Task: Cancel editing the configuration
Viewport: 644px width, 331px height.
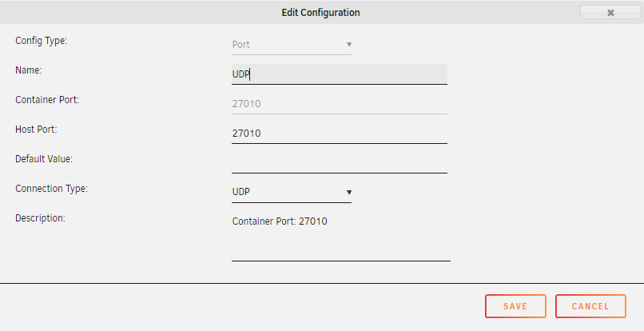Action: tap(590, 306)
